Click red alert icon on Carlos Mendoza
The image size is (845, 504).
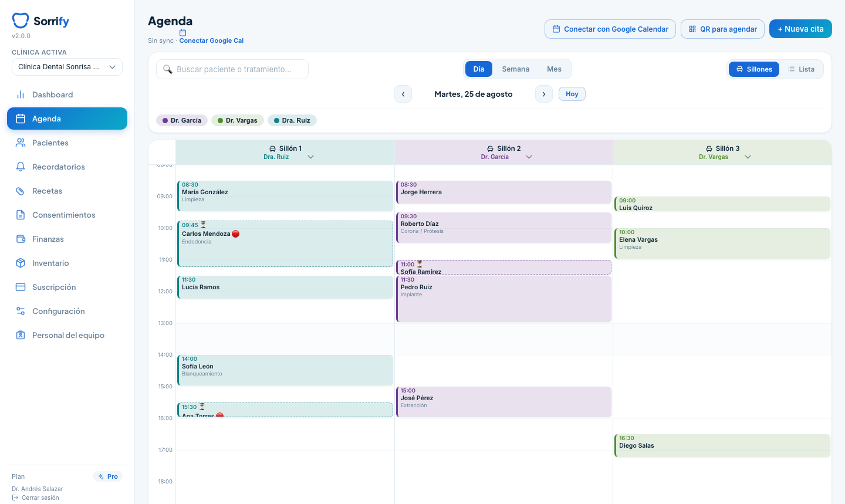(x=236, y=234)
